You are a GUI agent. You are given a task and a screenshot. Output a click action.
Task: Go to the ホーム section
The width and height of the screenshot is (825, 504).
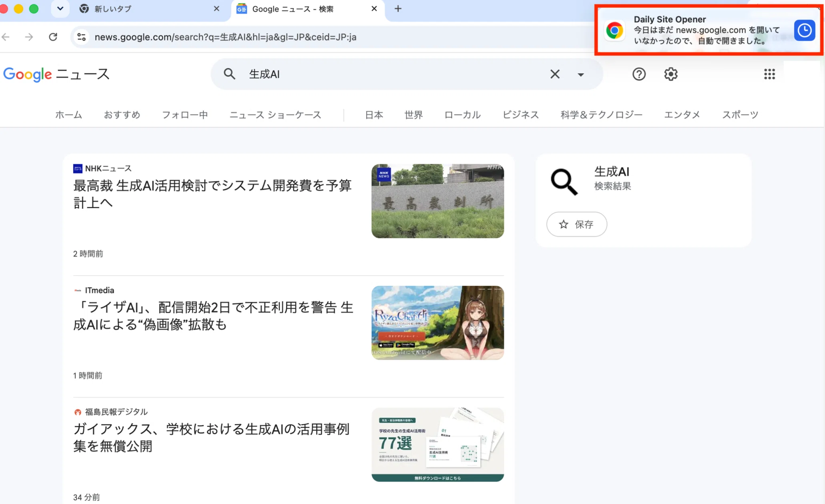tap(68, 115)
